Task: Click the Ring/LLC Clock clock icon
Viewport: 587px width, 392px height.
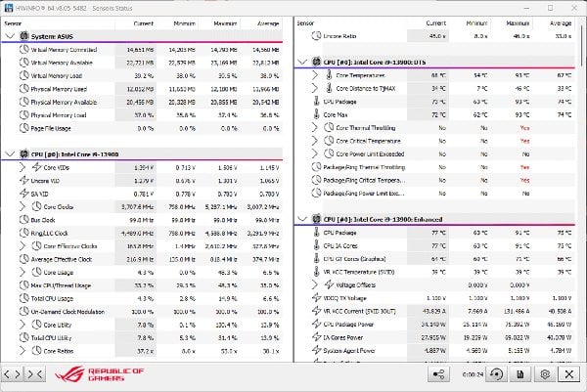Action: tap(24, 233)
